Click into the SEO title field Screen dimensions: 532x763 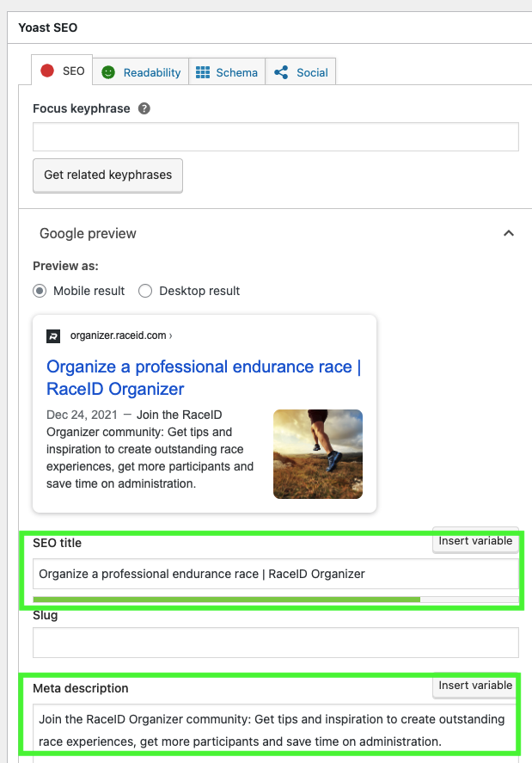click(x=276, y=575)
